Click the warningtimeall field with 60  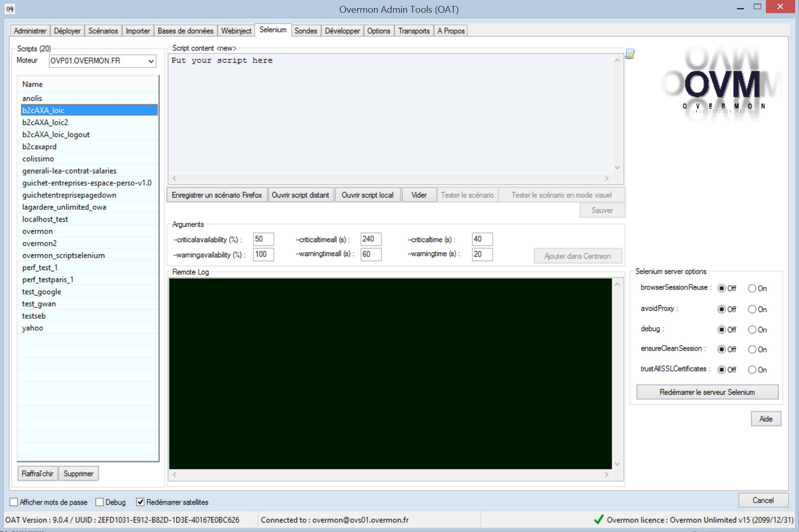point(371,254)
